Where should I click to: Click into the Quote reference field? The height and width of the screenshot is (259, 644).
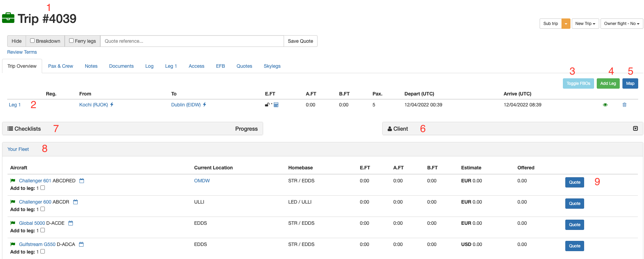point(192,41)
